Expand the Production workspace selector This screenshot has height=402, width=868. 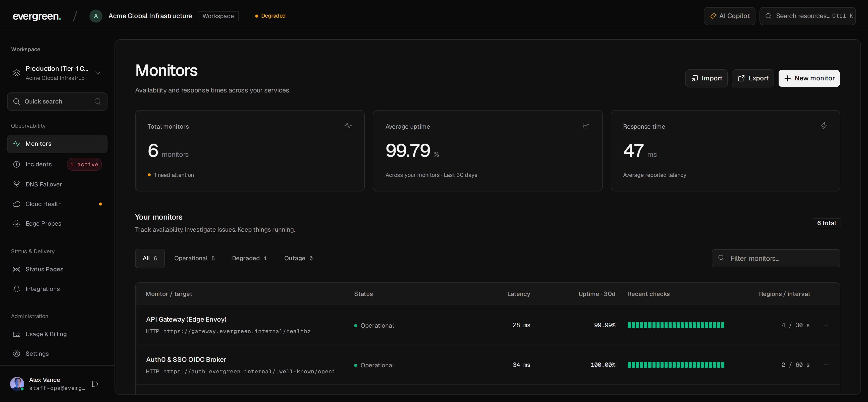57,73
